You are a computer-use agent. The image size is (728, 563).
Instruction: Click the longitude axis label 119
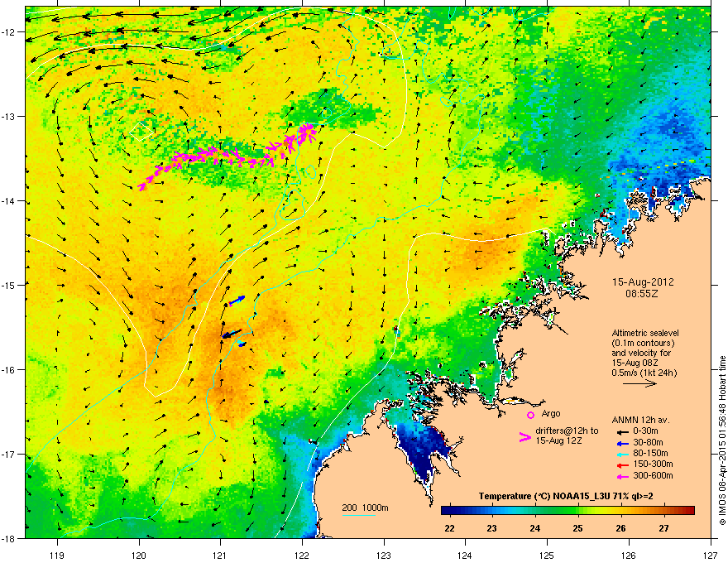tap(57, 555)
